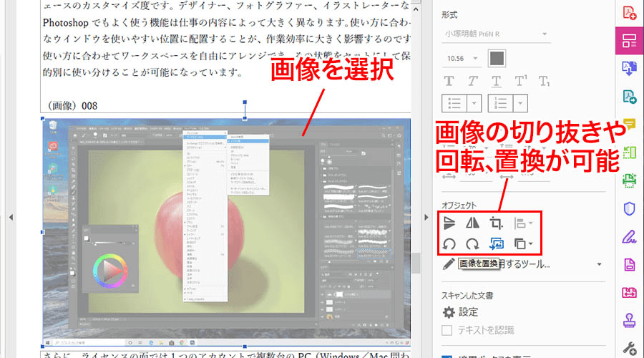Open the Stamp tool
The image size is (644, 358).
tap(629, 320)
